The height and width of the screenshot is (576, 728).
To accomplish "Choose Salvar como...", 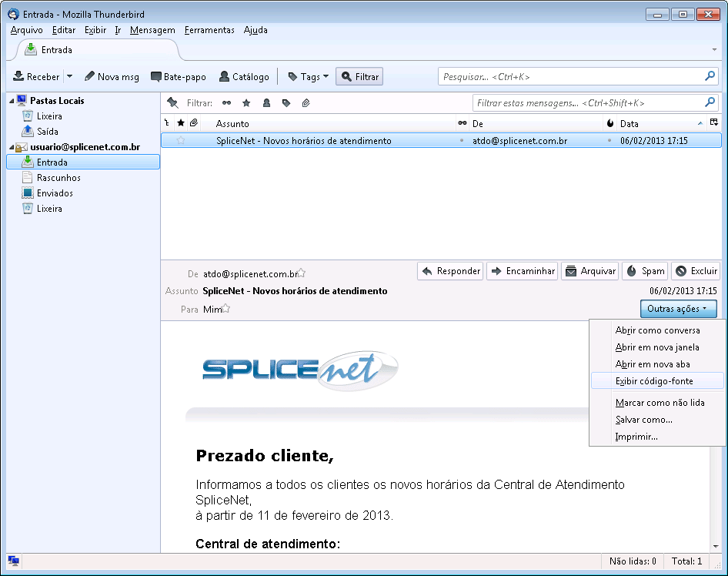I will click(x=657, y=420).
